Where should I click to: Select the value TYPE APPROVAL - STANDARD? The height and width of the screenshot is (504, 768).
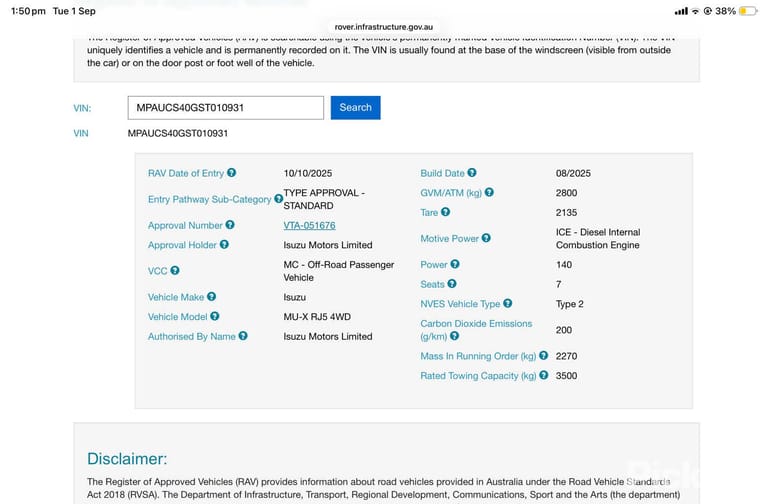point(324,199)
